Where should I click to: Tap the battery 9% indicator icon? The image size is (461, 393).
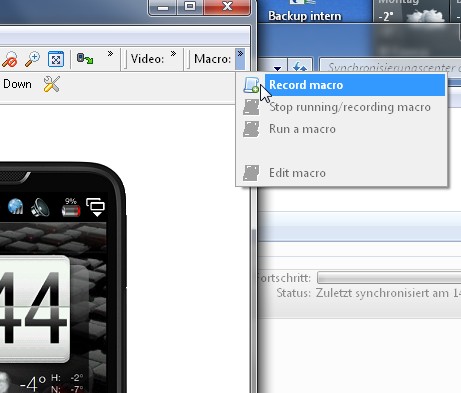71,207
